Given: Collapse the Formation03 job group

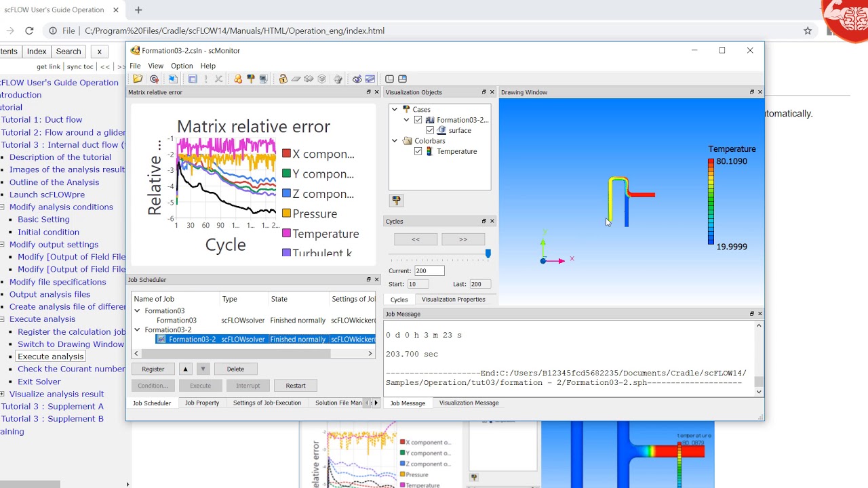Looking at the screenshot, I should point(137,311).
